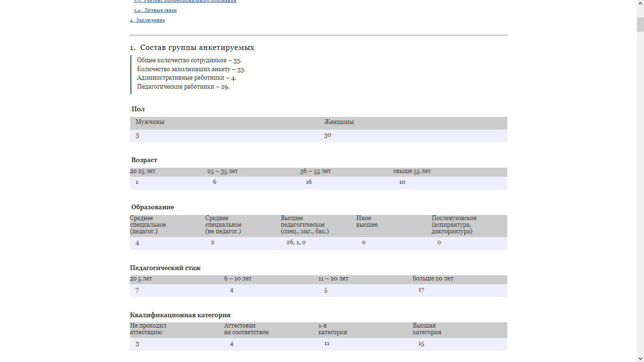Click the heading 'Состав группы анкетируемых'
The image size is (644, 362).
pos(197,48)
